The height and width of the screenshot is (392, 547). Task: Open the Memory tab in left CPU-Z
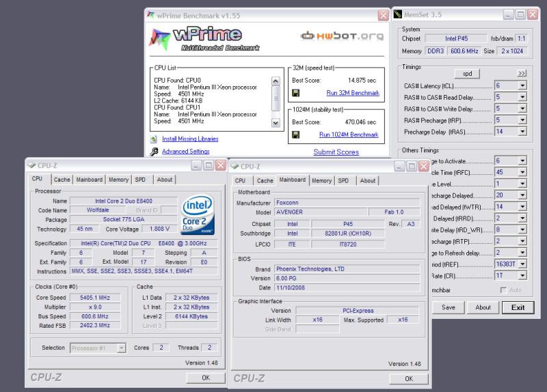118,180
